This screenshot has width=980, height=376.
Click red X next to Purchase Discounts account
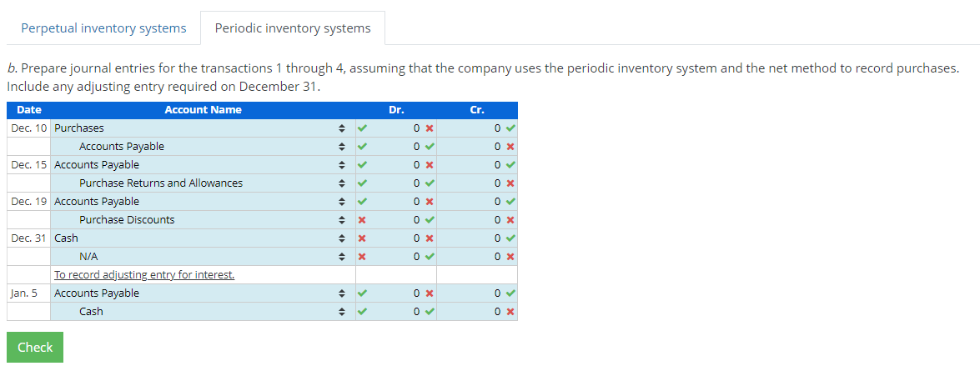362,220
